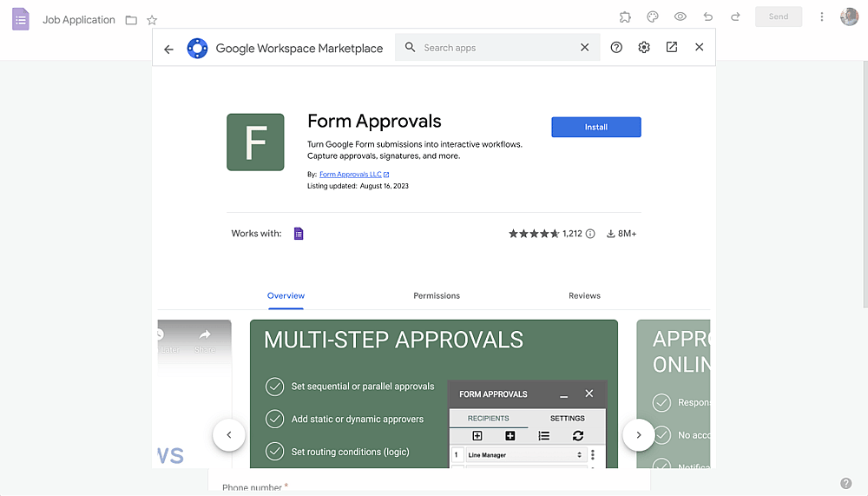Install Form Approvals

[596, 127]
